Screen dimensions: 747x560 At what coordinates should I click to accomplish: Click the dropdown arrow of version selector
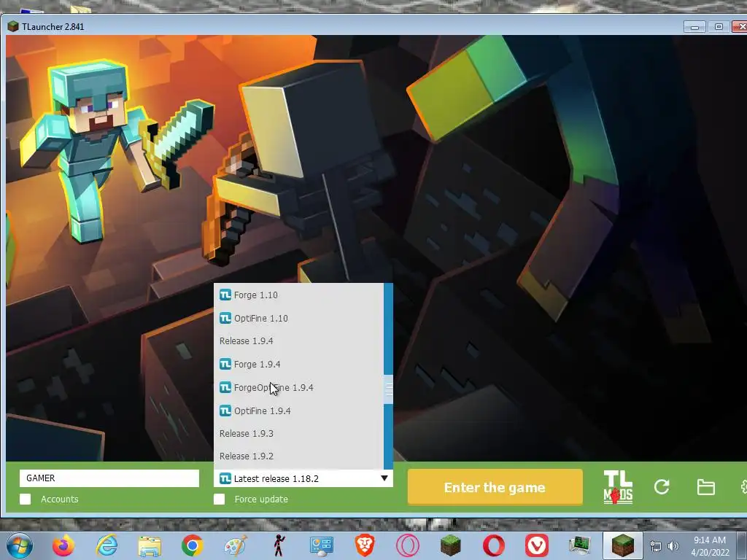tap(384, 478)
